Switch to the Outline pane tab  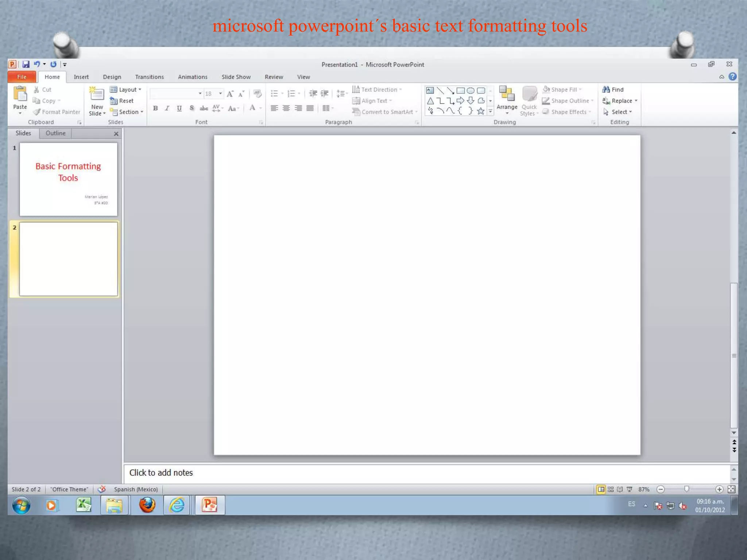(55, 133)
